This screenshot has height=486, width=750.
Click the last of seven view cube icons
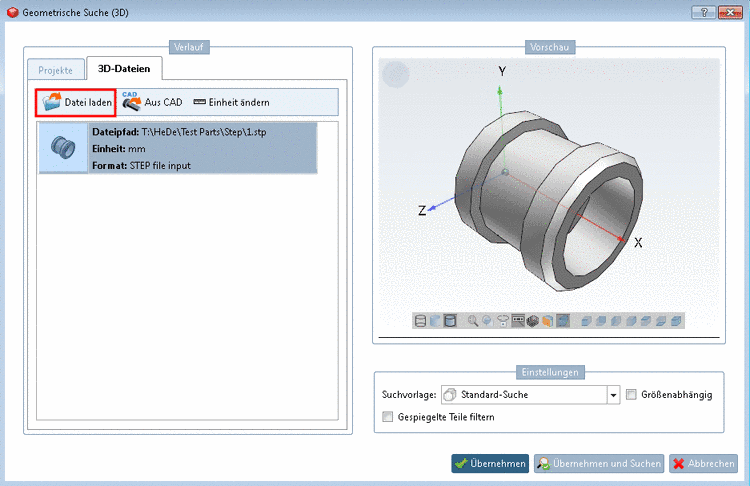coord(676,320)
